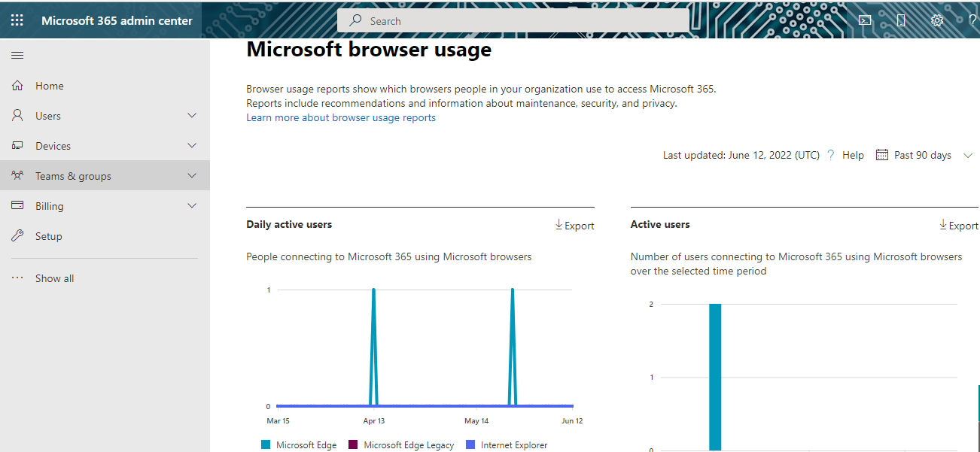
Task: Toggle Microsoft Edge Legacy legend swatch
Action: [x=353, y=444]
